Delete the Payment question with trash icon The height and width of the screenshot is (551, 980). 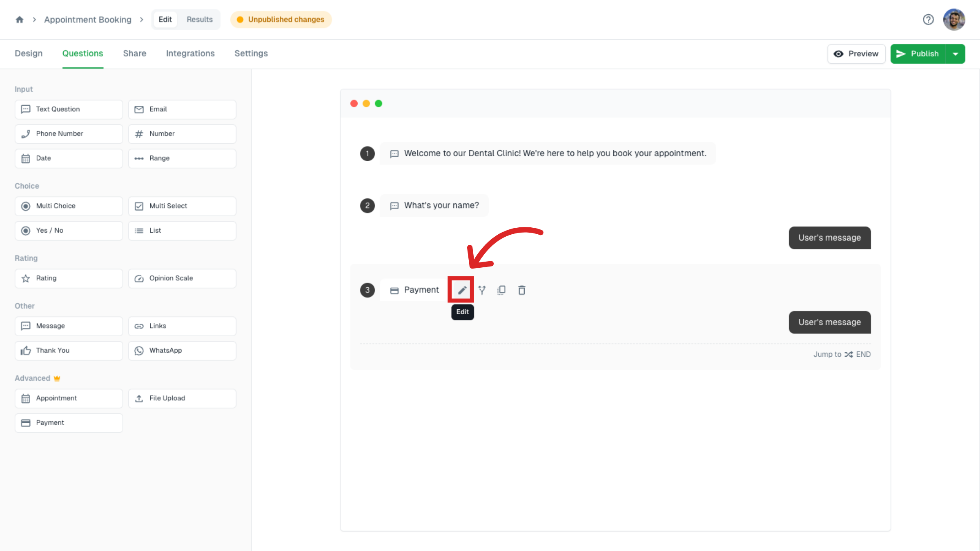[521, 290]
